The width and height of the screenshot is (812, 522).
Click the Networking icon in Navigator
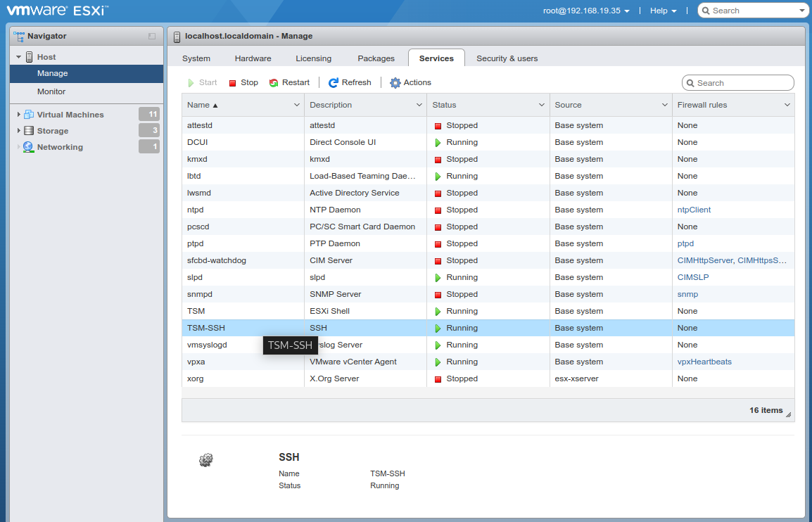[29, 147]
